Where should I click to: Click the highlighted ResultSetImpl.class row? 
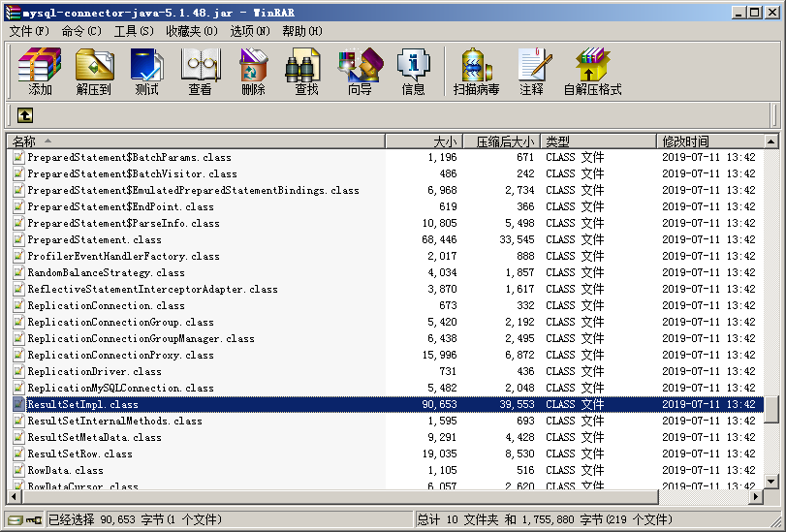click(385, 404)
